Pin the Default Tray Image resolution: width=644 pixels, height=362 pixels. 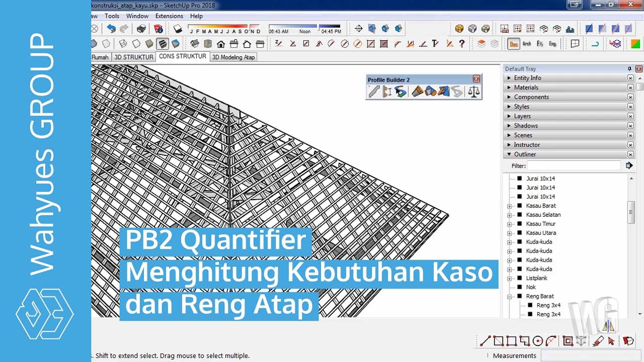coord(629,69)
